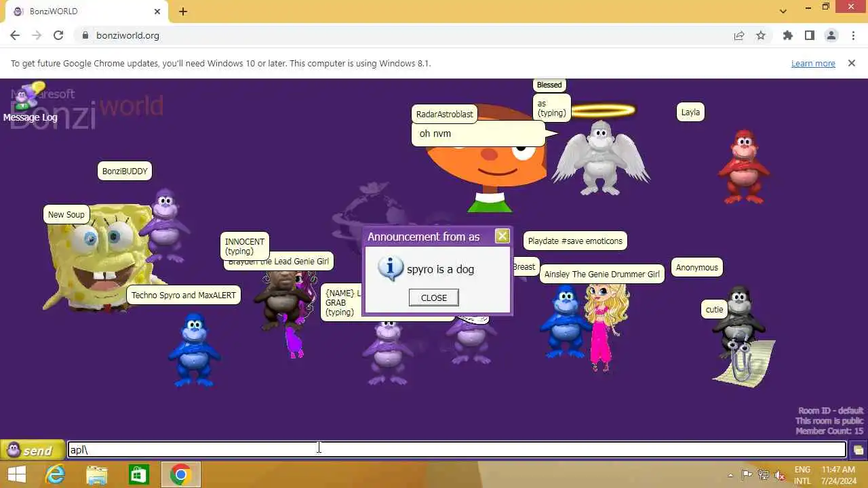Click the X icon on the announcement popup
The height and width of the screenshot is (488, 868).
[x=502, y=236]
